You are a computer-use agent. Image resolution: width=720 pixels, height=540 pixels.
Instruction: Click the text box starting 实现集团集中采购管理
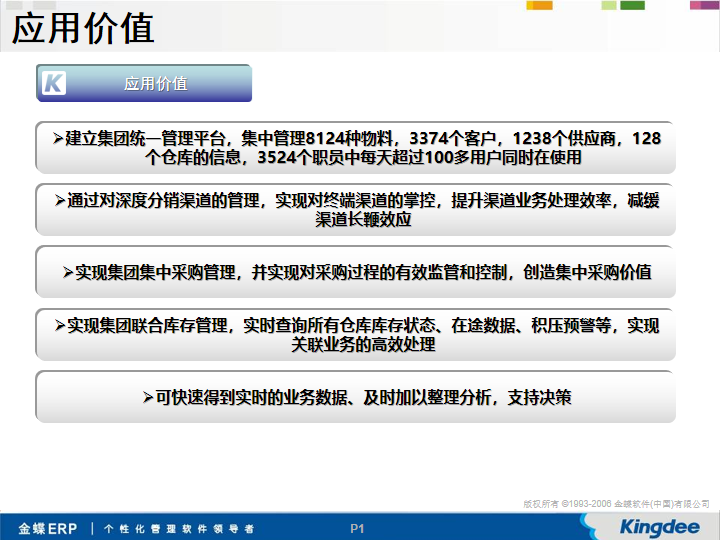(355, 272)
